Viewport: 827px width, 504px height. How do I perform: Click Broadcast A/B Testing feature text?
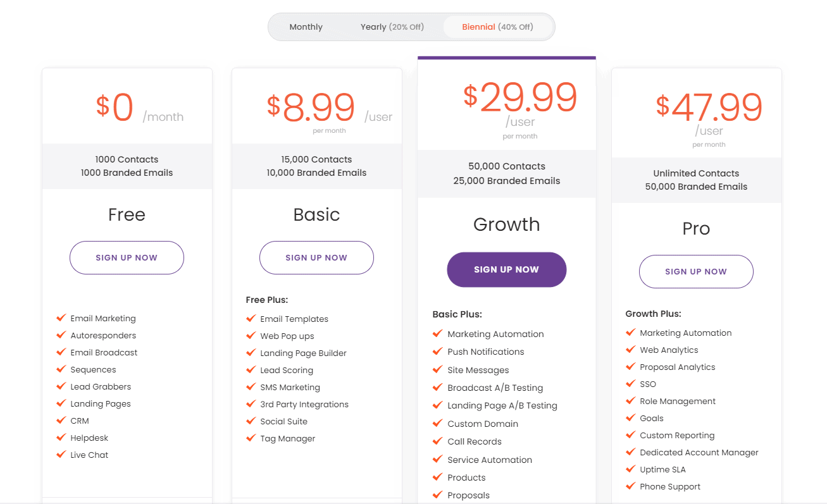(495, 388)
